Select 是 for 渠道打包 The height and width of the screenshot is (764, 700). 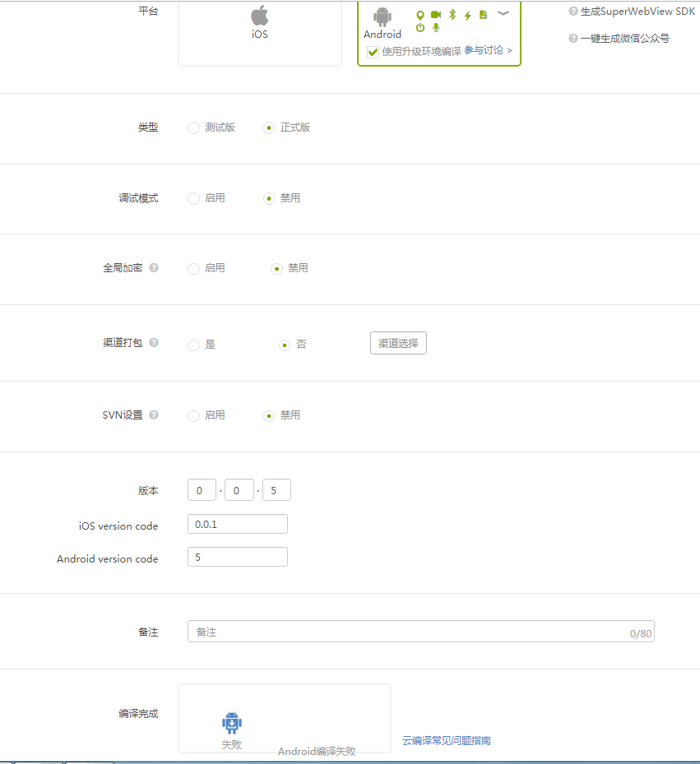click(194, 345)
